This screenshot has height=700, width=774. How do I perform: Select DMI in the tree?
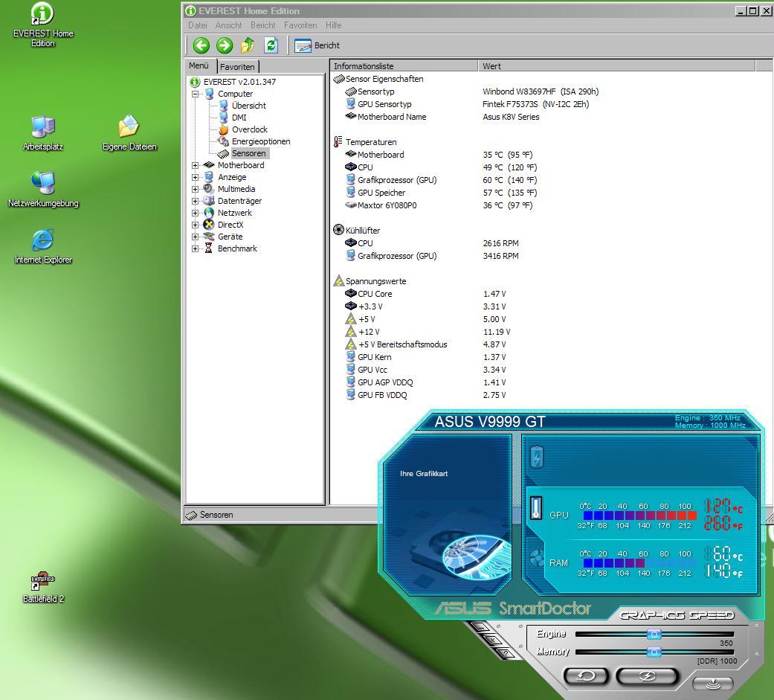[239, 118]
